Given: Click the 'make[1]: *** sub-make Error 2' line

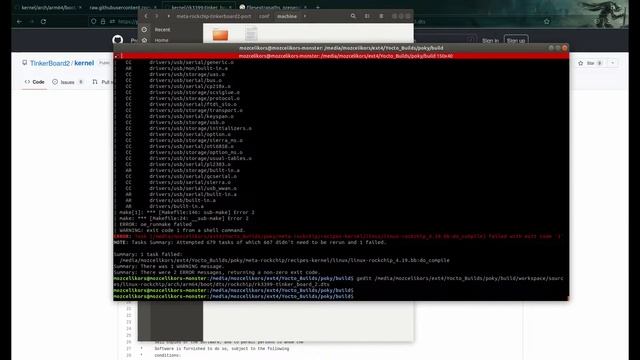Looking at the screenshot, I should [187, 212].
